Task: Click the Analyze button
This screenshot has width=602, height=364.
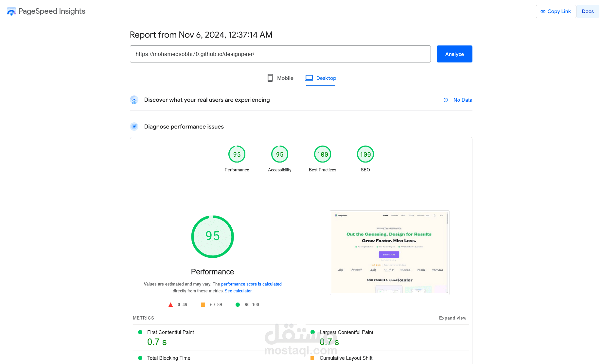Action: [454, 54]
